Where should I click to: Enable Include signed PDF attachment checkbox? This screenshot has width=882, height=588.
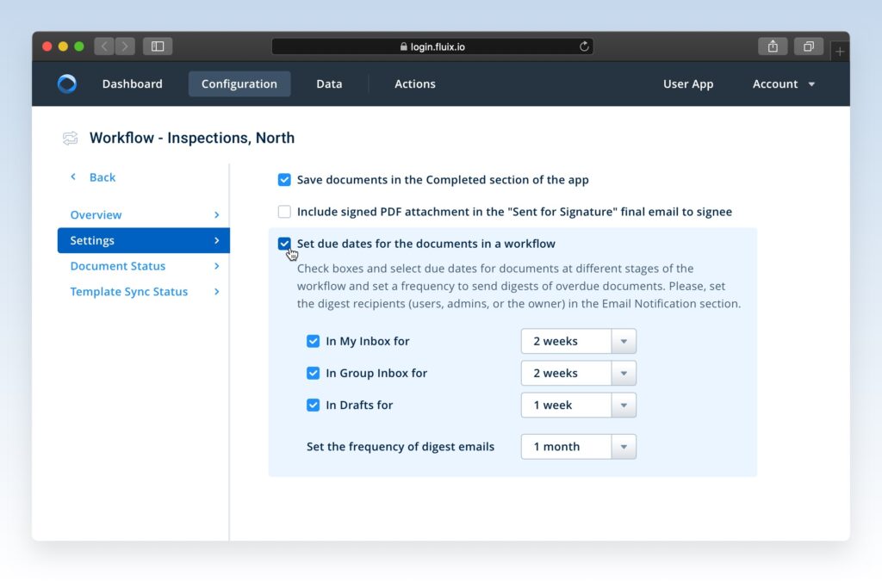point(284,212)
